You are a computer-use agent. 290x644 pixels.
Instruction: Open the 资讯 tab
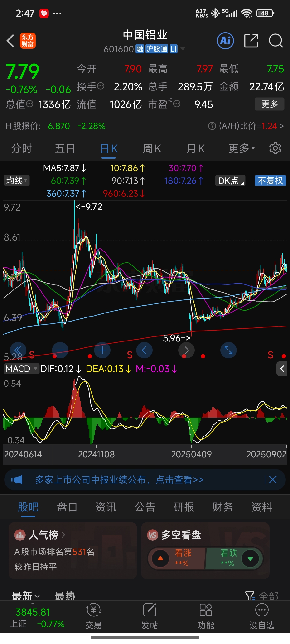pos(106,507)
